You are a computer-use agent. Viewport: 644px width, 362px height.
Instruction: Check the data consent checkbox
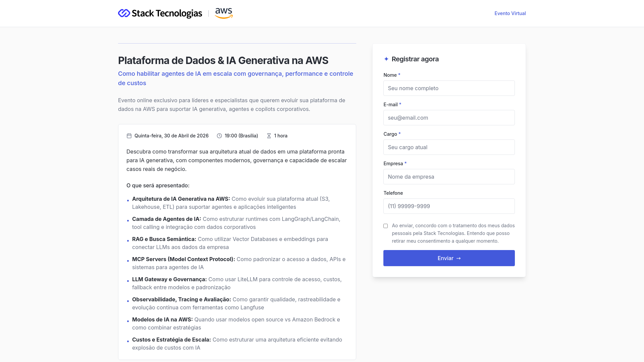386,226
